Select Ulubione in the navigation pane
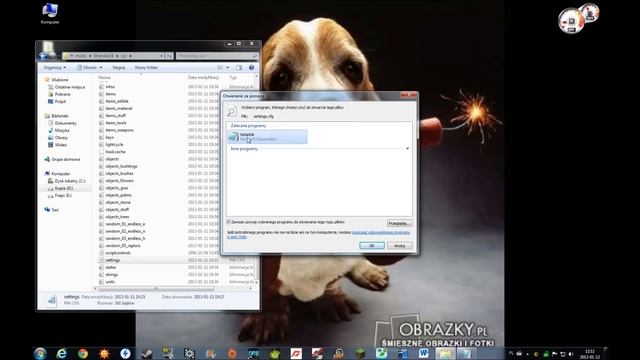This screenshot has width=640, height=360. coord(60,80)
